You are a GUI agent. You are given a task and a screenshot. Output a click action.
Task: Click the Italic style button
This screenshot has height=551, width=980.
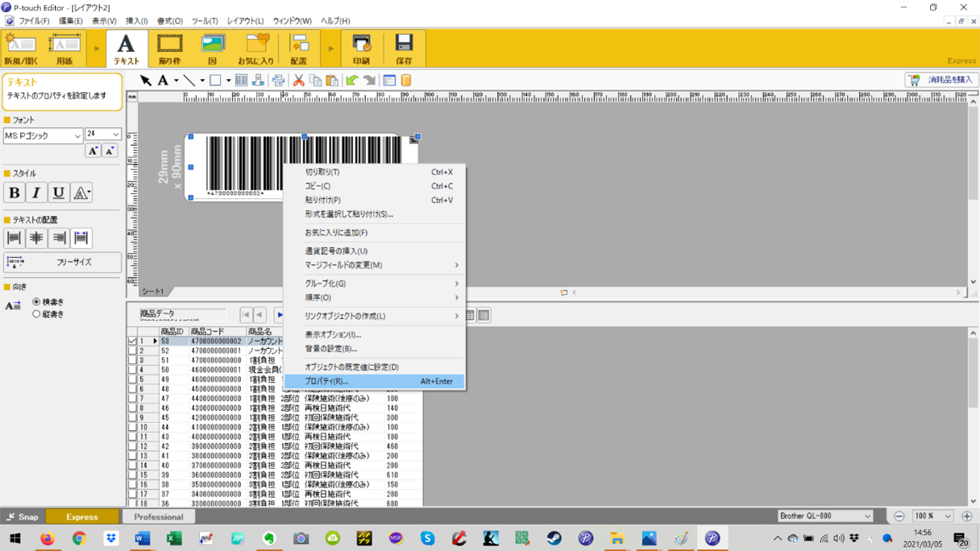click(36, 193)
